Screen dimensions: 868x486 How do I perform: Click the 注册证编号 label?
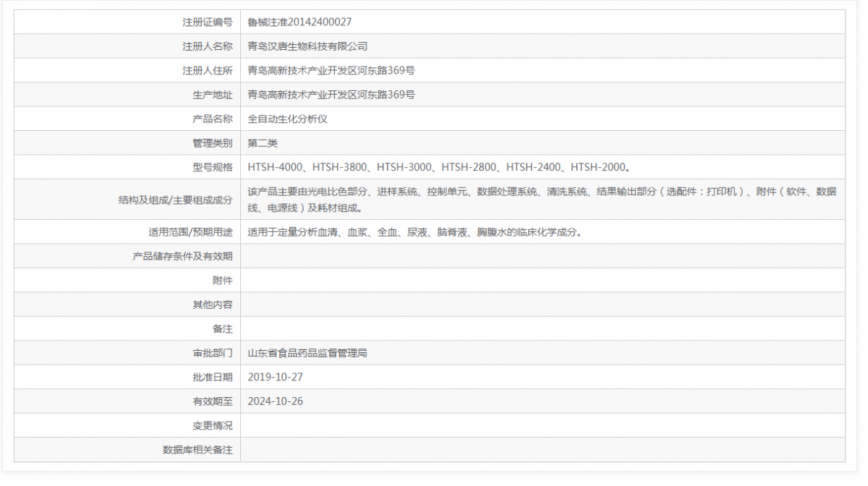coord(208,22)
